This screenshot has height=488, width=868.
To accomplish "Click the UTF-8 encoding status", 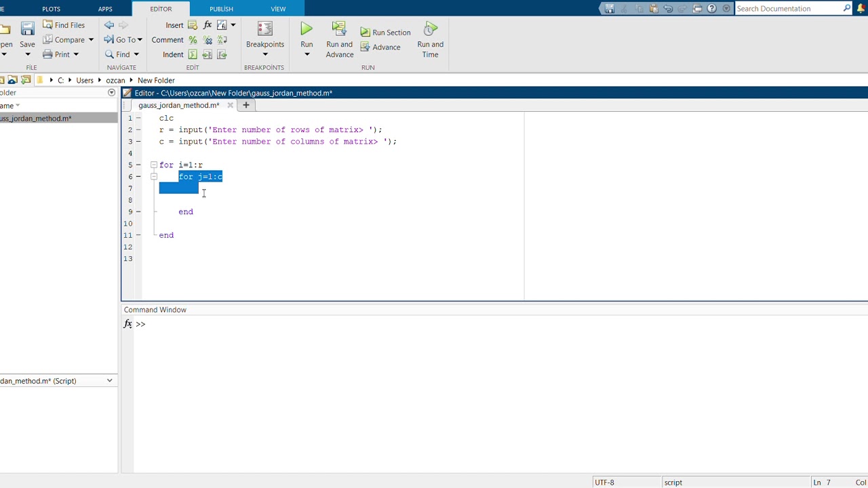I will pos(604,483).
